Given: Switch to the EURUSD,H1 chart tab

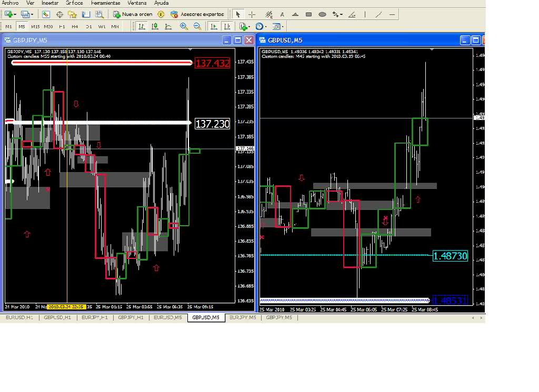Looking at the screenshot, I should 19,317.
